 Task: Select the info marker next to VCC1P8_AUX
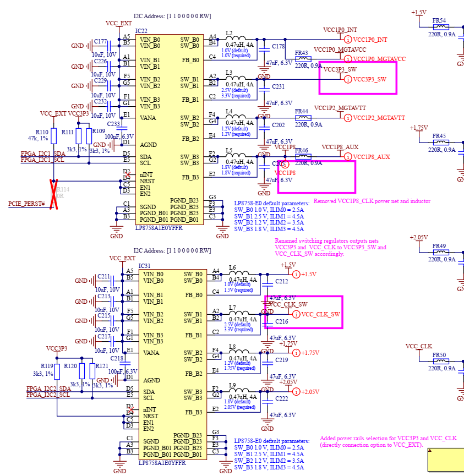pos(347,157)
